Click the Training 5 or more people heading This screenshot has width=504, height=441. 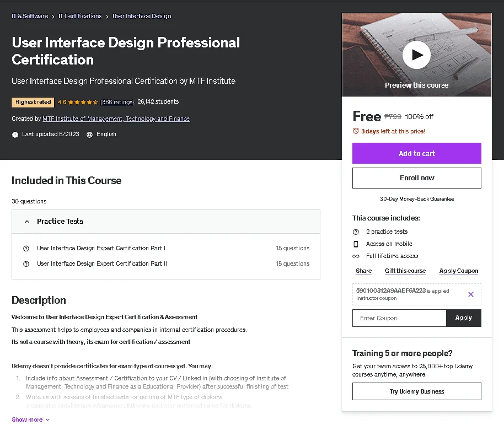[403, 353]
